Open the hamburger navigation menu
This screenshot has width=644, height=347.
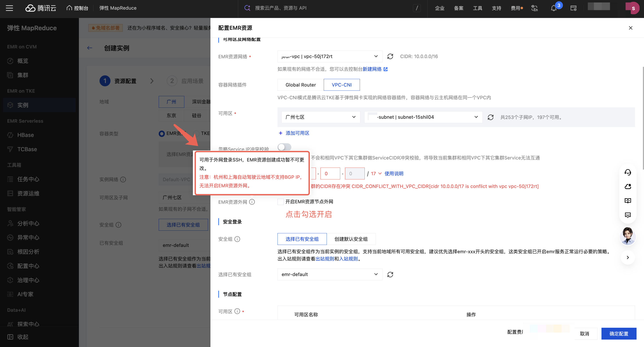[9, 8]
